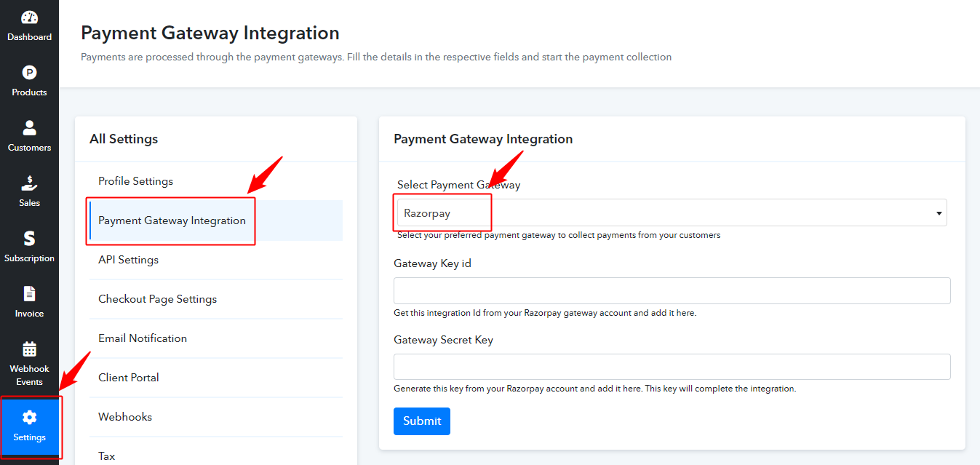
Task: Go to Checkout Page Settings
Action: click(158, 299)
